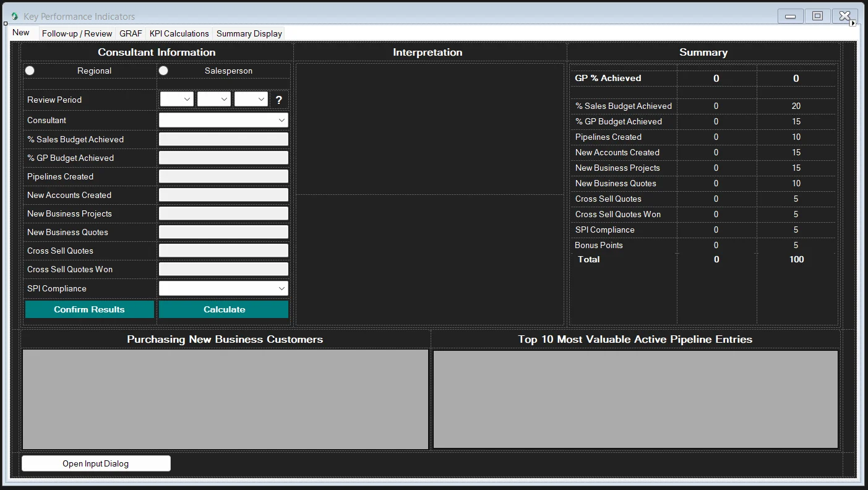The width and height of the screenshot is (868, 490).
Task: Open the second Review Period dropdown
Action: coord(214,100)
